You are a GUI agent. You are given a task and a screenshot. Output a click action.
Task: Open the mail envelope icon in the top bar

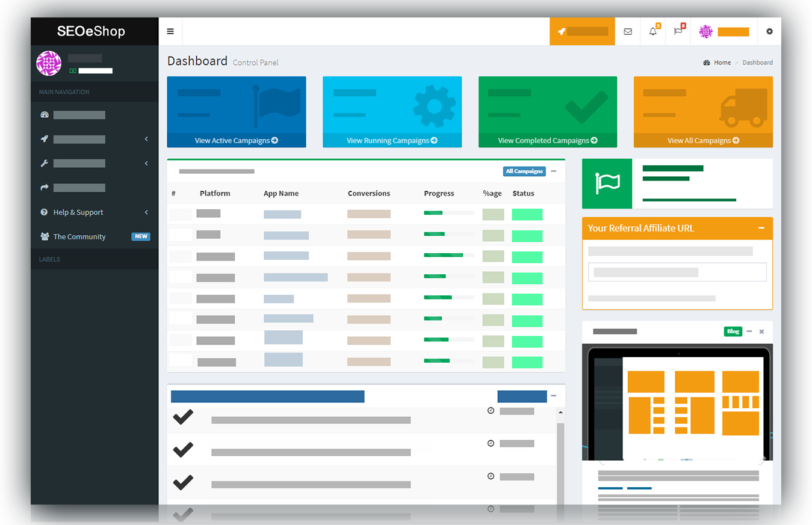[x=628, y=31]
